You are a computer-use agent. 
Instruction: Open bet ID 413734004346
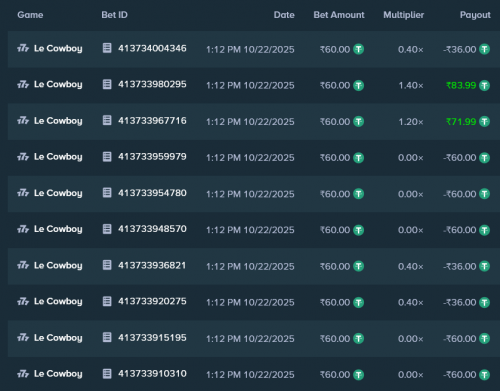pyautogui.click(x=152, y=48)
